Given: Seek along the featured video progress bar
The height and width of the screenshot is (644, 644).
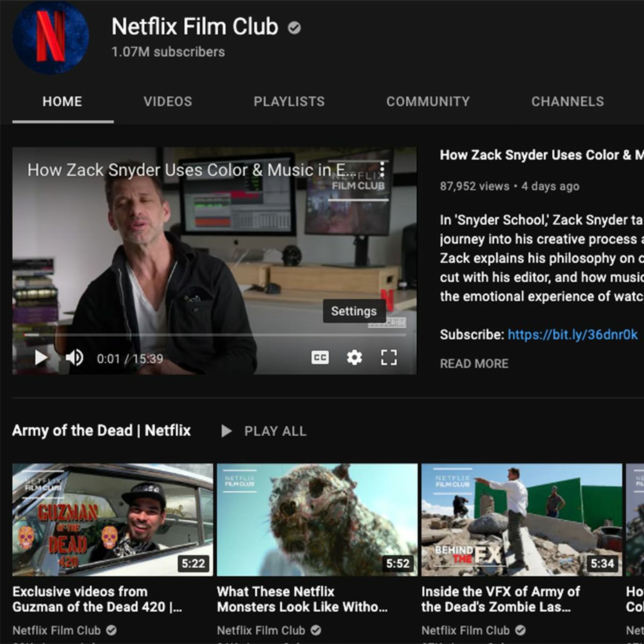Looking at the screenshot, I should click(215, 335).
